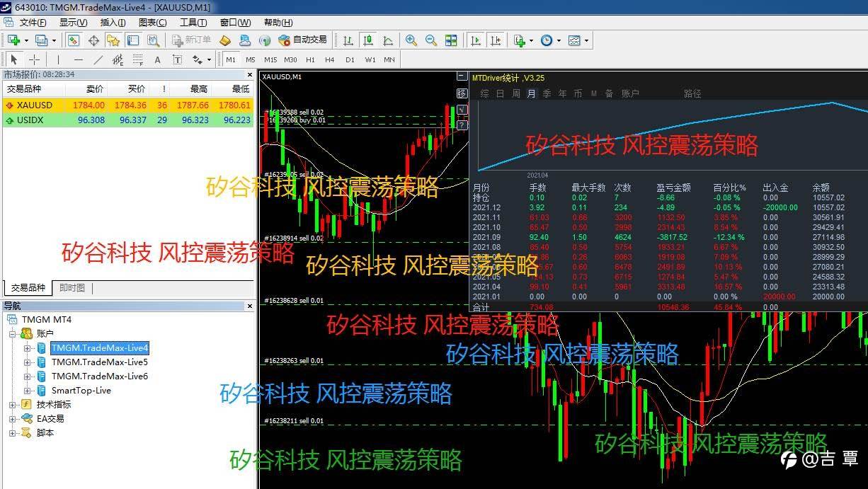The height and width of the screenshot is (489, 868).
Task: Select the arrows drawing tool
Action: (x=197, y=59)
